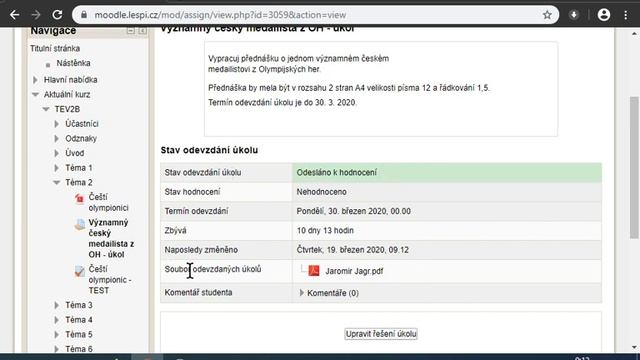Screen dimensions: 640x360
Task: Open Nástěnka in navigation
Action: coord(73,63)
